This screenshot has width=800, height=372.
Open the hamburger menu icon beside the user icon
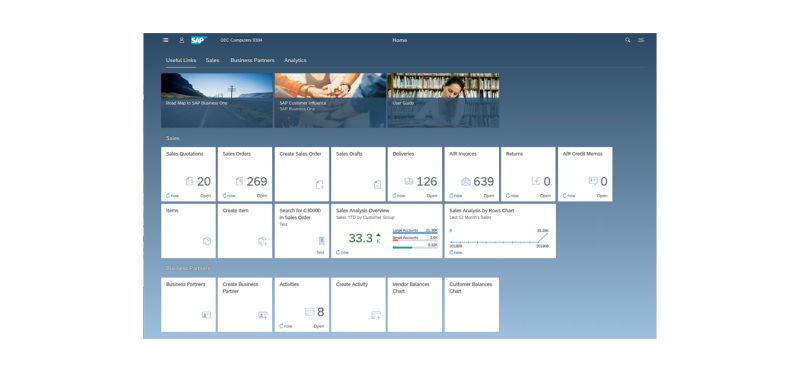point(165,40)
